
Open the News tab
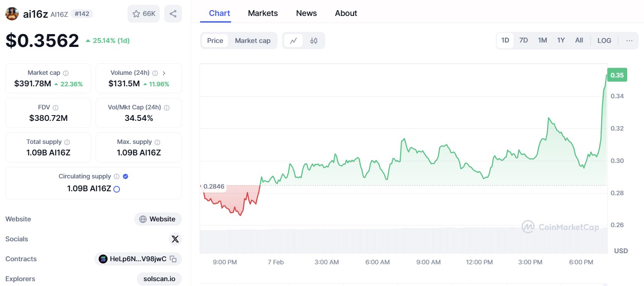coord(306,13)
